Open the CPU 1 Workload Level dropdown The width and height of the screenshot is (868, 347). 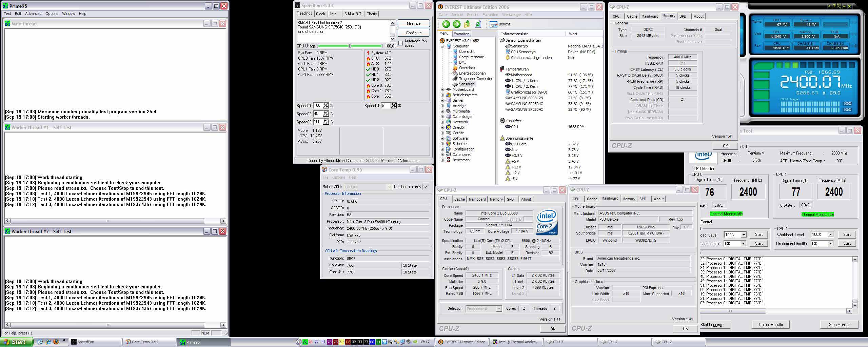[830, 234]
